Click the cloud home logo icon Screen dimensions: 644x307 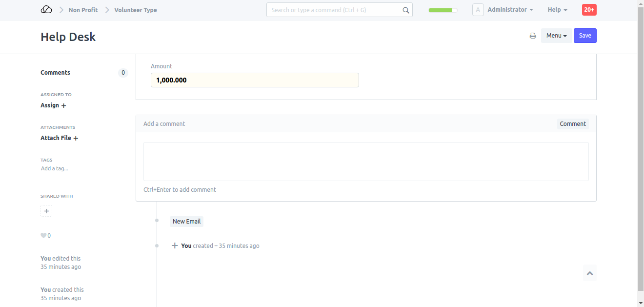46,10
